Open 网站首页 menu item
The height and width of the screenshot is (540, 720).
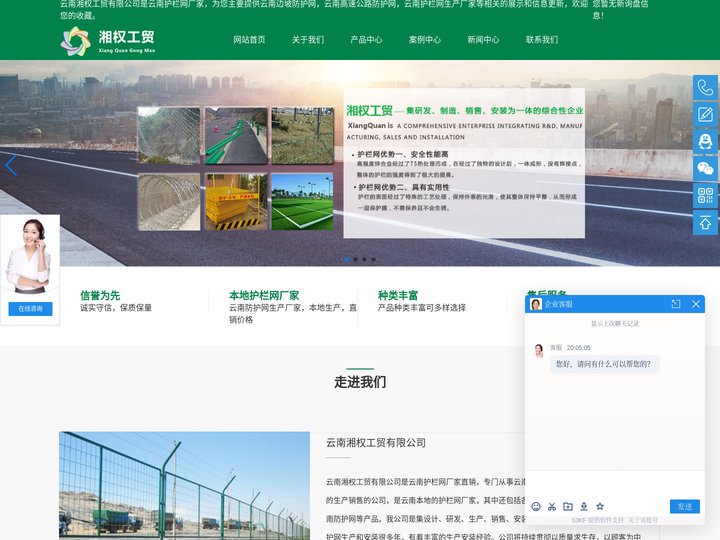[249, 40]
